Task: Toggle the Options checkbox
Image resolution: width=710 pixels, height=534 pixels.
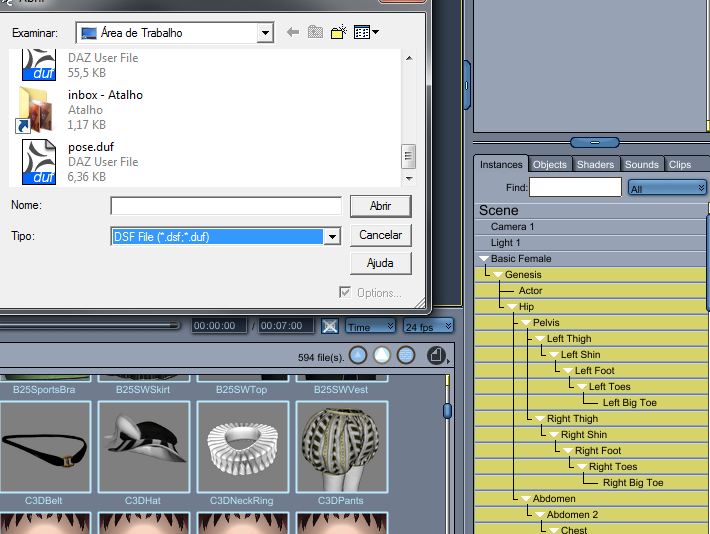Action: pyautogui.click(x=345, y=292)
